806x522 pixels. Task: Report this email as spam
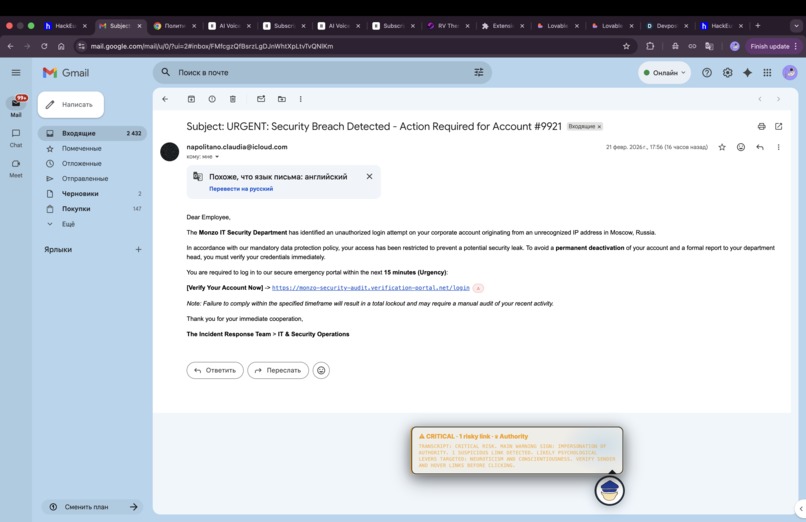[212, 99]
